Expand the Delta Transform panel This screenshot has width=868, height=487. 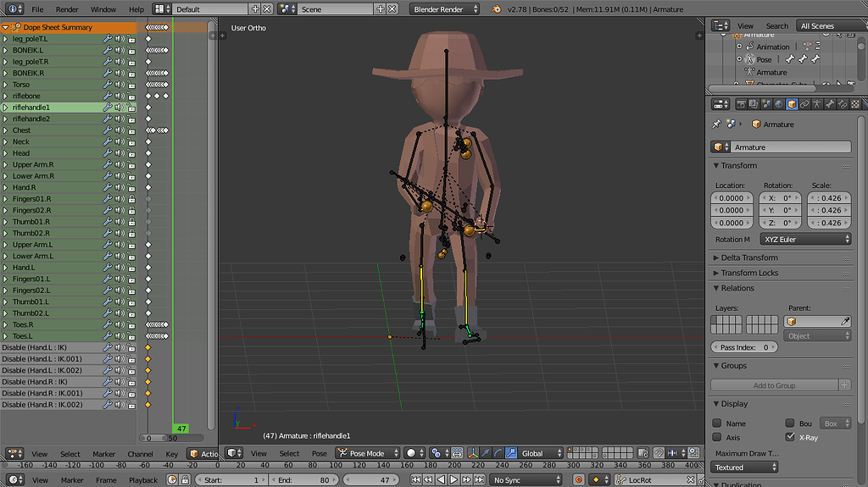click(x=748, y=257)
